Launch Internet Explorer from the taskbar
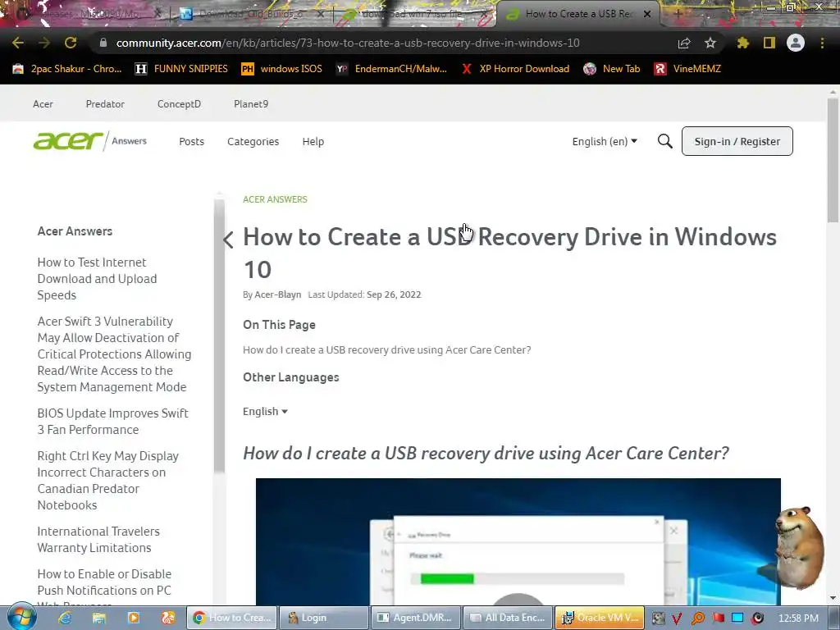 point(65,618)
